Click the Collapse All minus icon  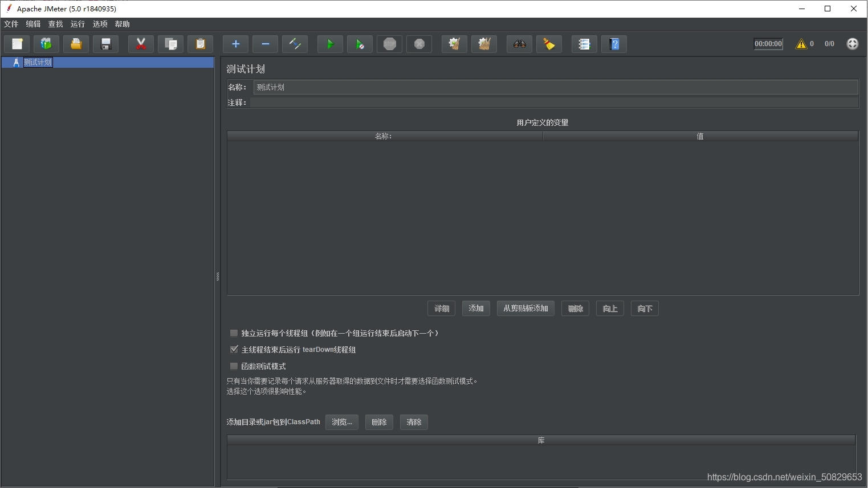click(265, 44)
